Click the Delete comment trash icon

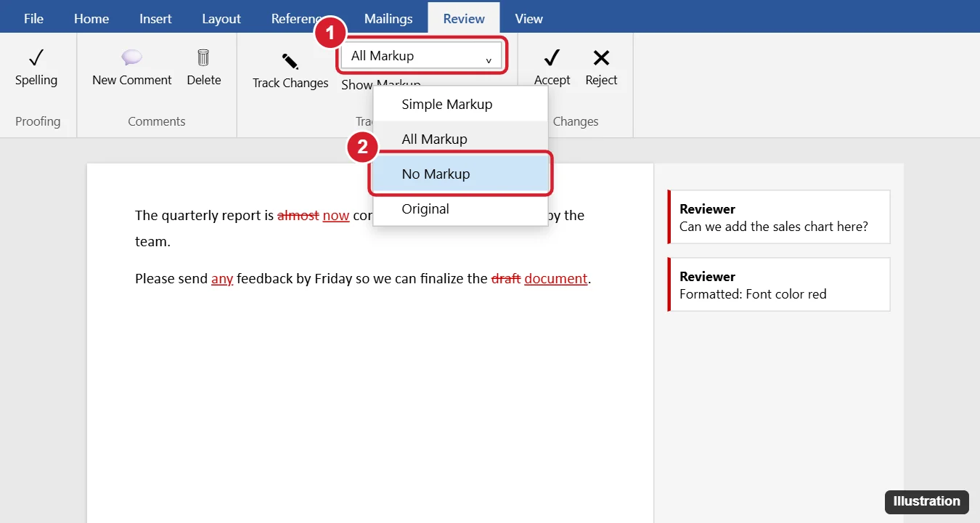coord(203,57)
